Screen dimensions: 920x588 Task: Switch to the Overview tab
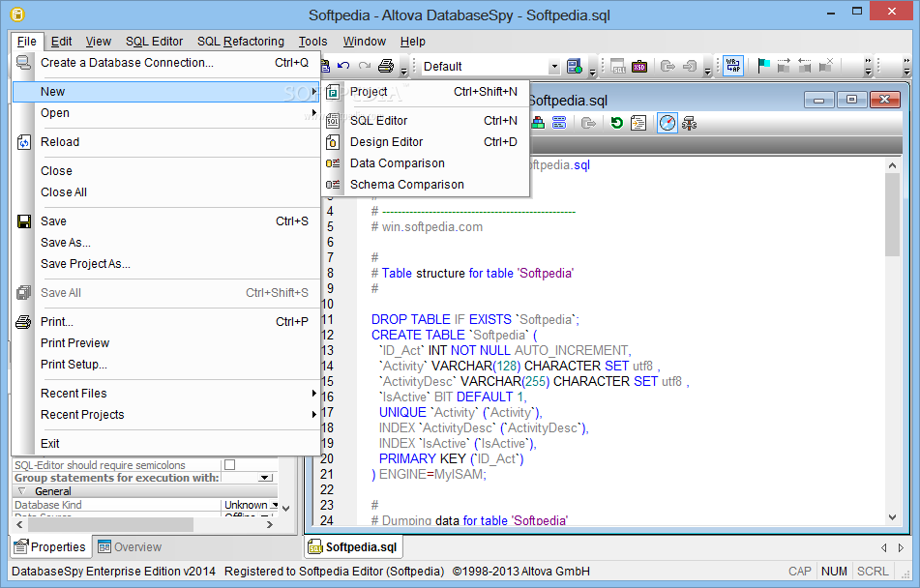[130, 547]
